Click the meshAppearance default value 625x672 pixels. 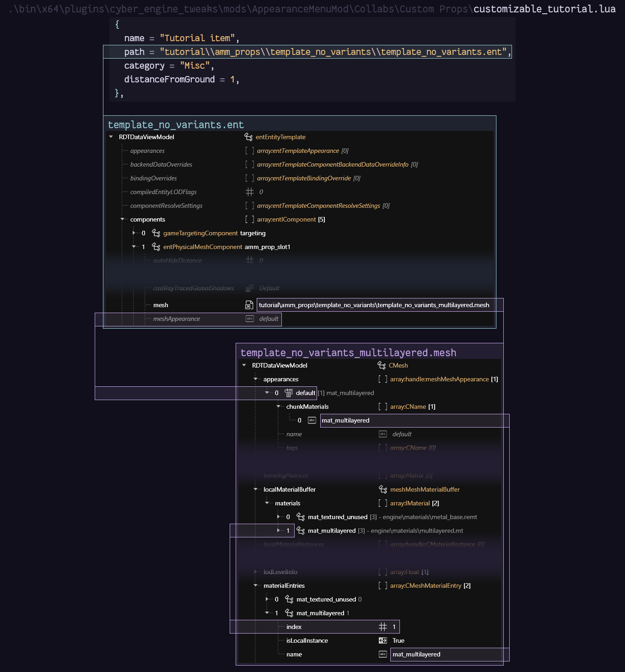pyautogui.click(x=269, y=319)
